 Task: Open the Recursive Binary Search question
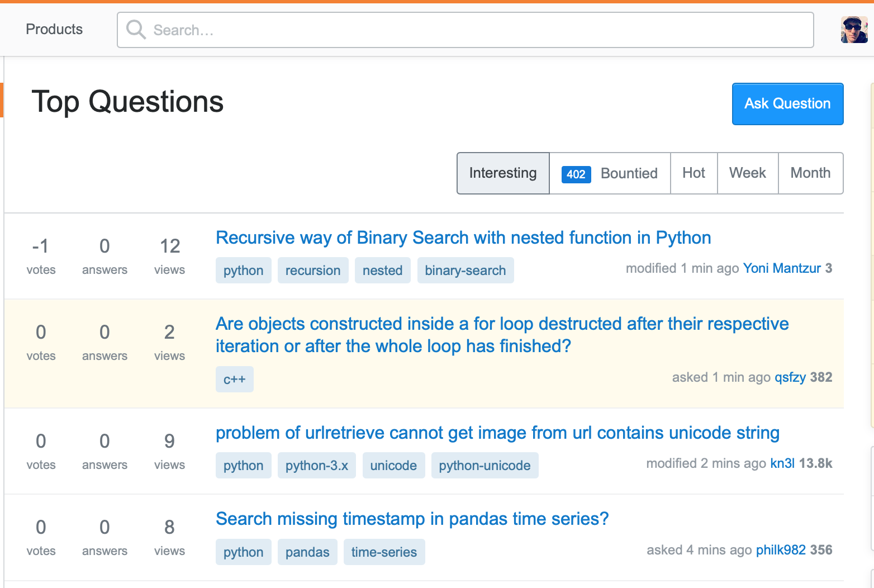(463, 238)
